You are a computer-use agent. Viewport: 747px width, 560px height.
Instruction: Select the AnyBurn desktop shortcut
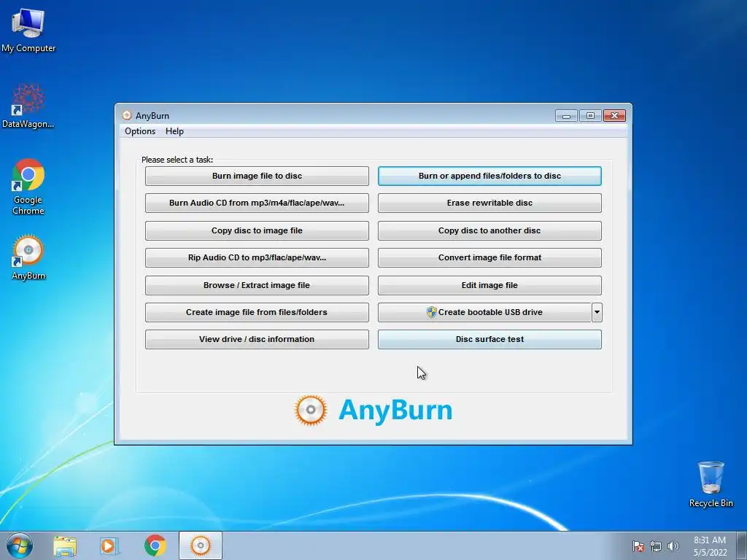[28, 257]
